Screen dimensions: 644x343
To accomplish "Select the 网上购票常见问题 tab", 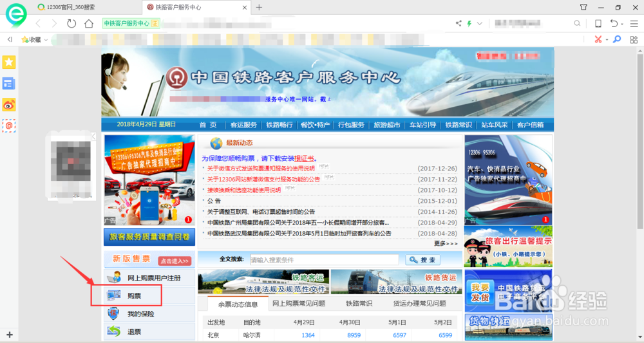I will tap(299, 304).
